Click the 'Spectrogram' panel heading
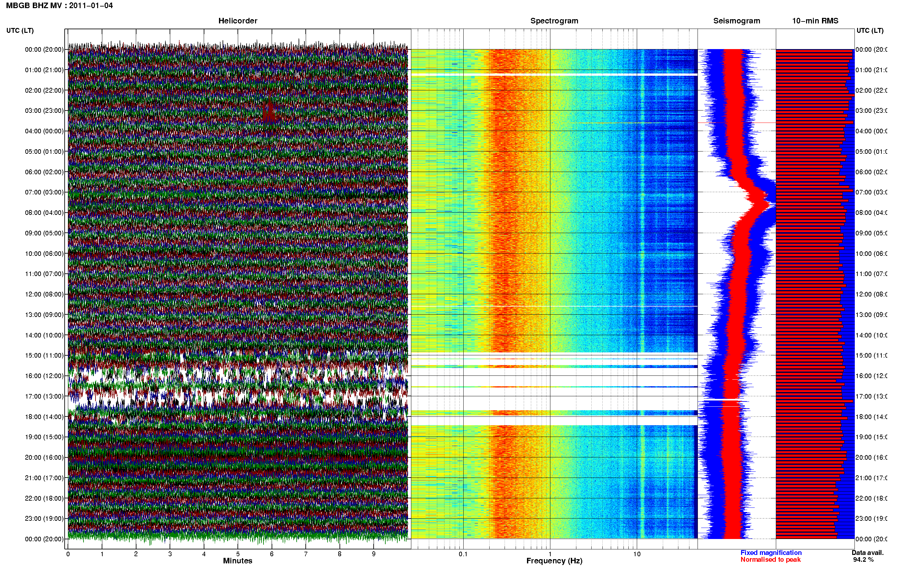This screenshot has height=578, width=924. (554, 21)
